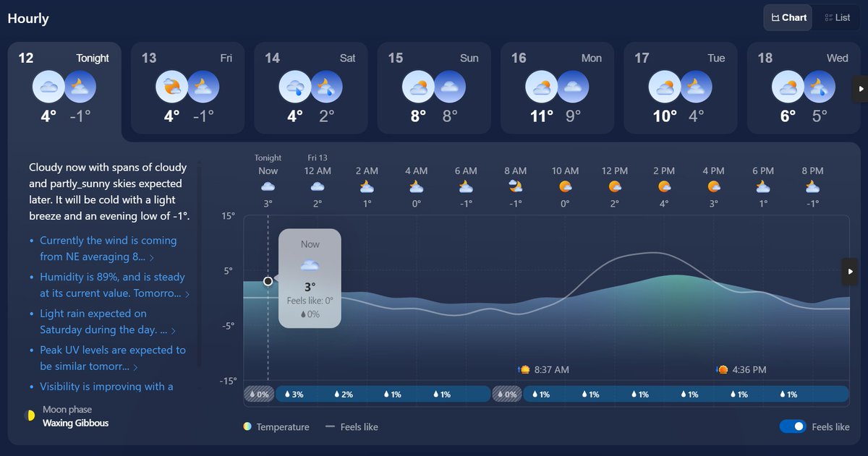The height and width of the screenshot is (456, 868).
Task: Click the cloud icon in the Now tooltip
Action: click(x=310, y=265)
